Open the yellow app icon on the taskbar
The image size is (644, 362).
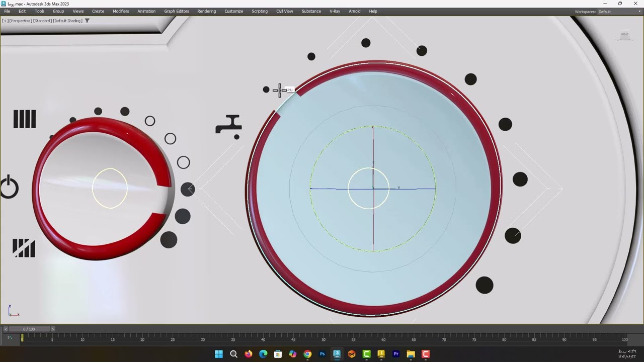381,354
